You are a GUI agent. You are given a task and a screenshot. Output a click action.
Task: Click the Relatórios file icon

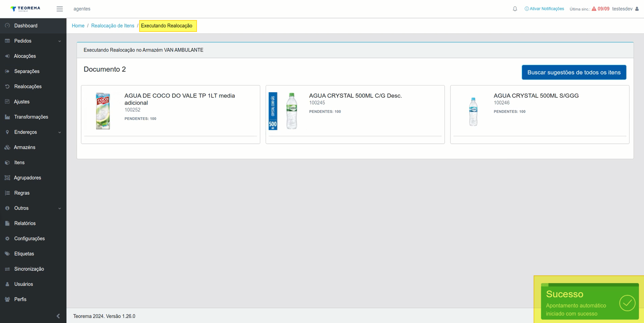(x=7, y=223)
